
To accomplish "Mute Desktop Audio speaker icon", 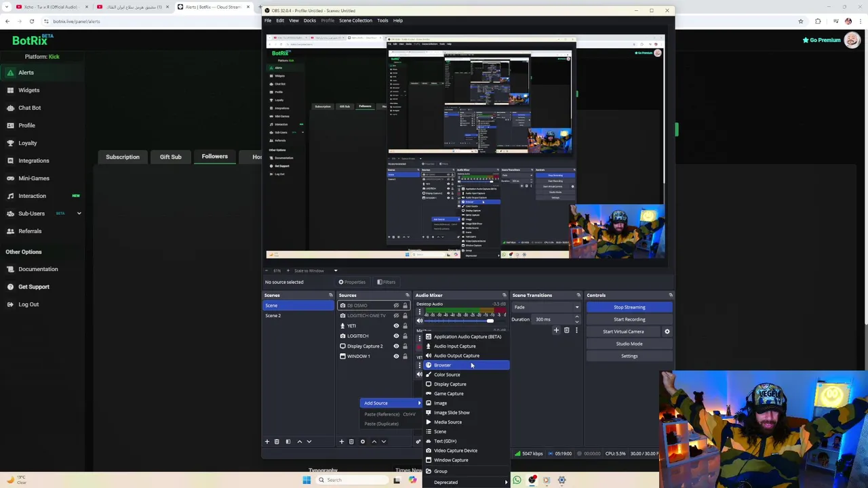I will (x=419, y=321).
